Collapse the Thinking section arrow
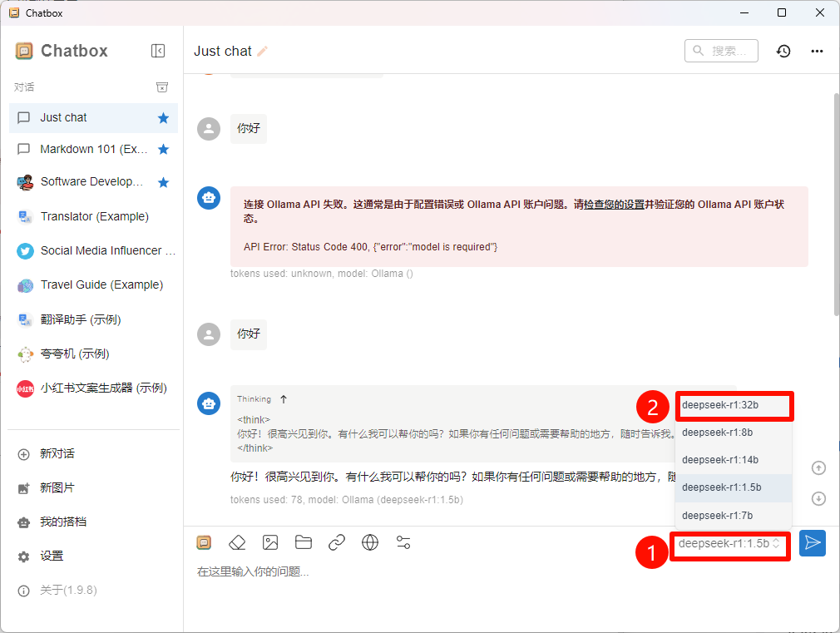This screenshot has width=840, height=633. pos(285,398)
